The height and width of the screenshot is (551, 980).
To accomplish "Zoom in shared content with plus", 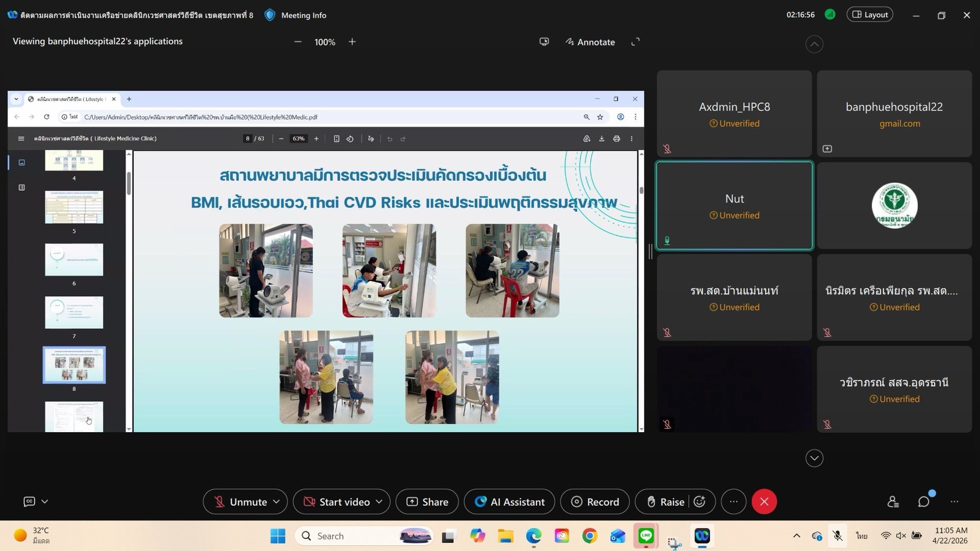I will pos(352,42).
